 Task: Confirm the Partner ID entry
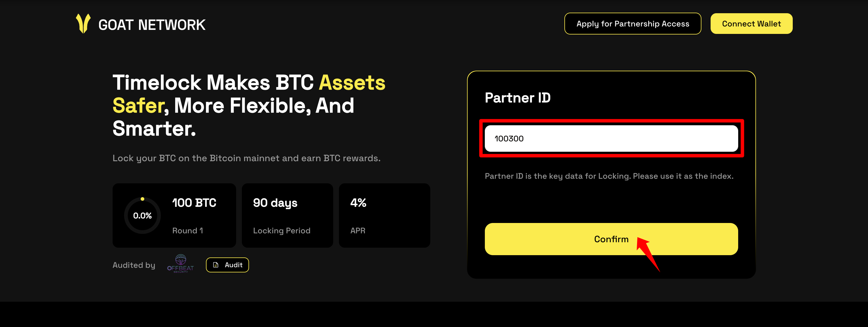[611, 239]
